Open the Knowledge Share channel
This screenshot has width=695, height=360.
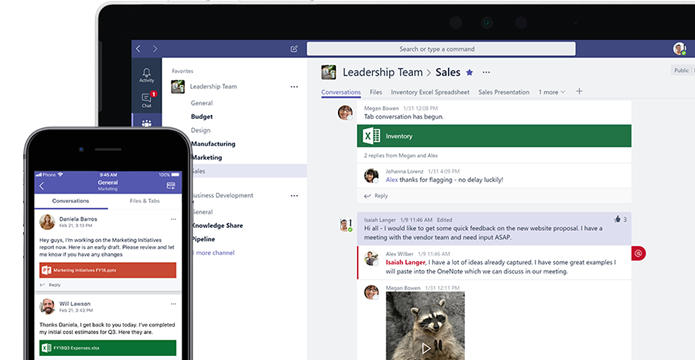(217, 225)
